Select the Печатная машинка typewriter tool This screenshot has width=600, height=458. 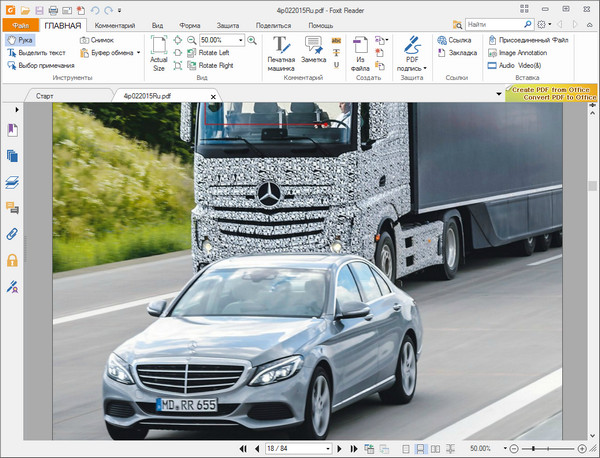tap(281, 54)
